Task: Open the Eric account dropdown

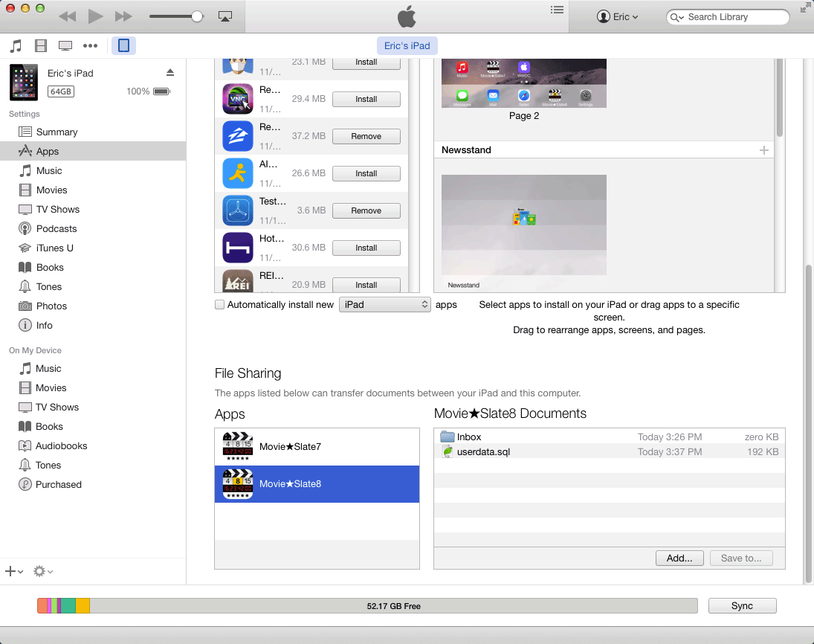Action: [x=617, y=16]
